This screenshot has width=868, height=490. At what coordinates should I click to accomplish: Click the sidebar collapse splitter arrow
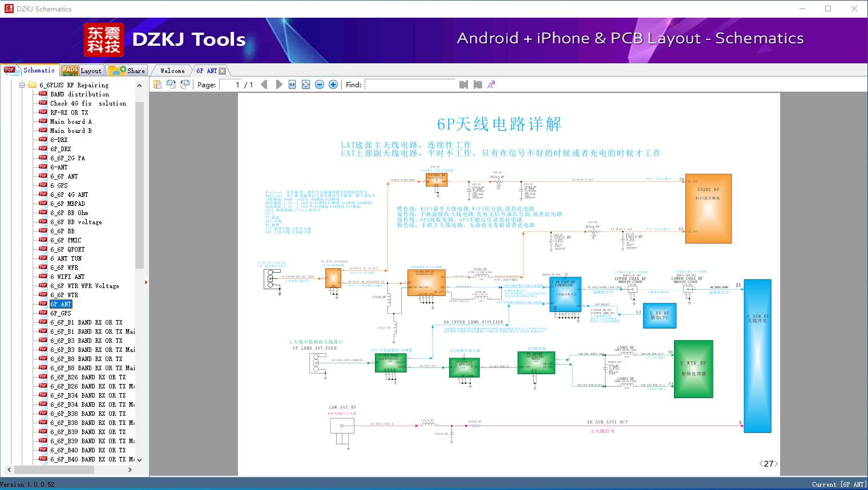click(146, 282)
